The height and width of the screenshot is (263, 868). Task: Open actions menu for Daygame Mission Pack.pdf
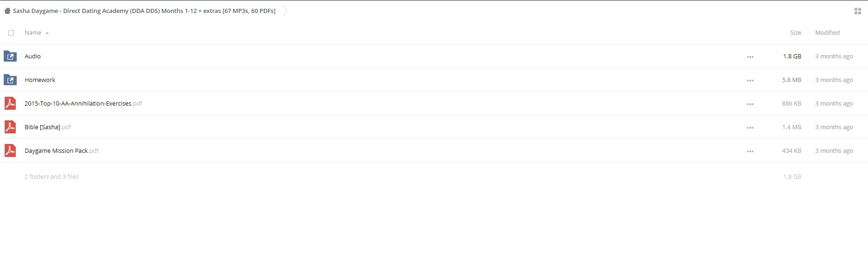(750, 151)
